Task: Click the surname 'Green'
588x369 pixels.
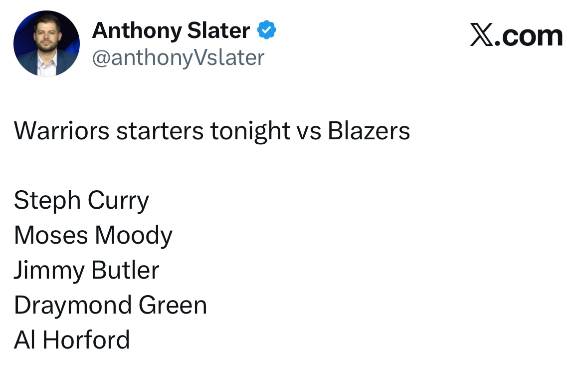Action: pyautogui.click(x=173, y=305)
